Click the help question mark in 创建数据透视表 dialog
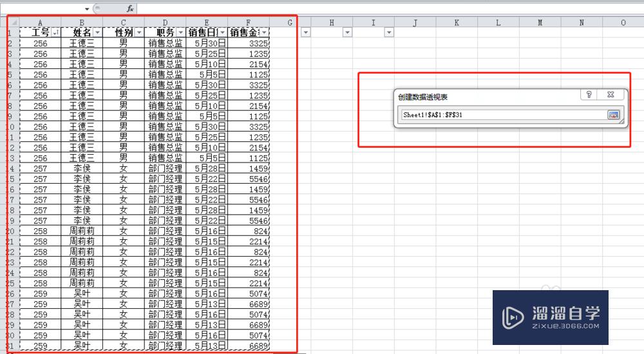Image resolution: width=644 pixels, height=354 pixels. click(x=589, y=95)
